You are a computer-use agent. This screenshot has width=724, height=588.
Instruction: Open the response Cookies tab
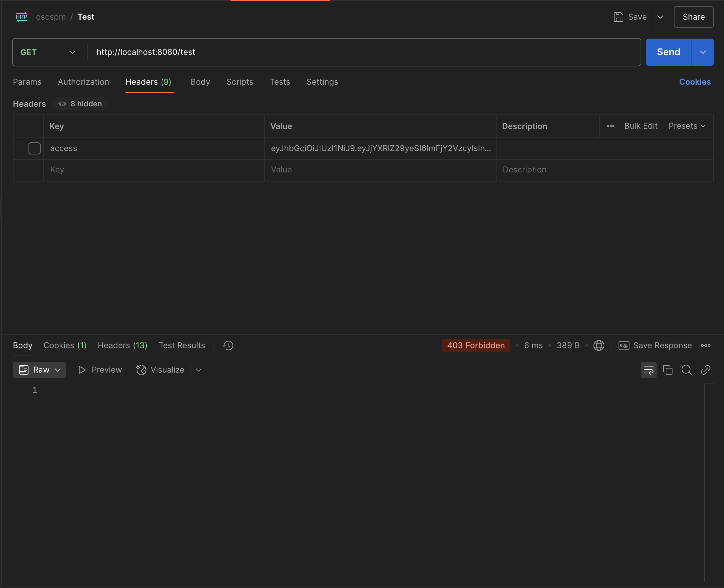(65, 345)
